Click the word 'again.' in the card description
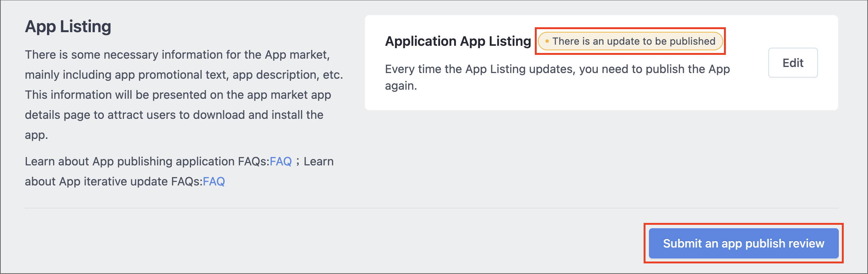The image size is (868, 274). [x=401, y=86]
